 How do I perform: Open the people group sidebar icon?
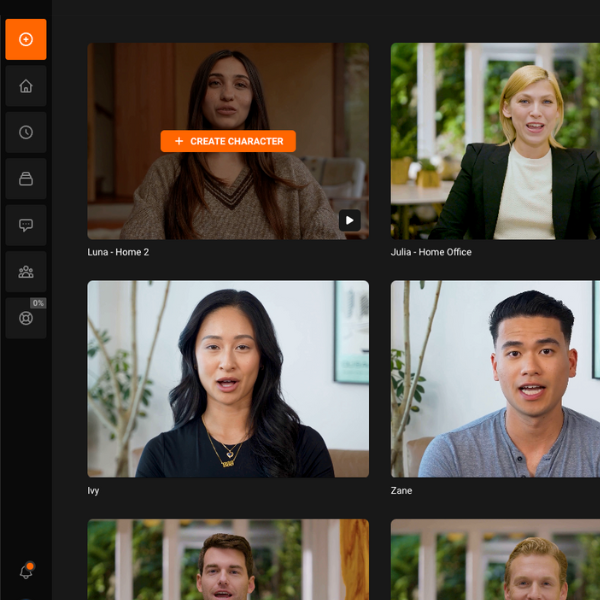26,272
